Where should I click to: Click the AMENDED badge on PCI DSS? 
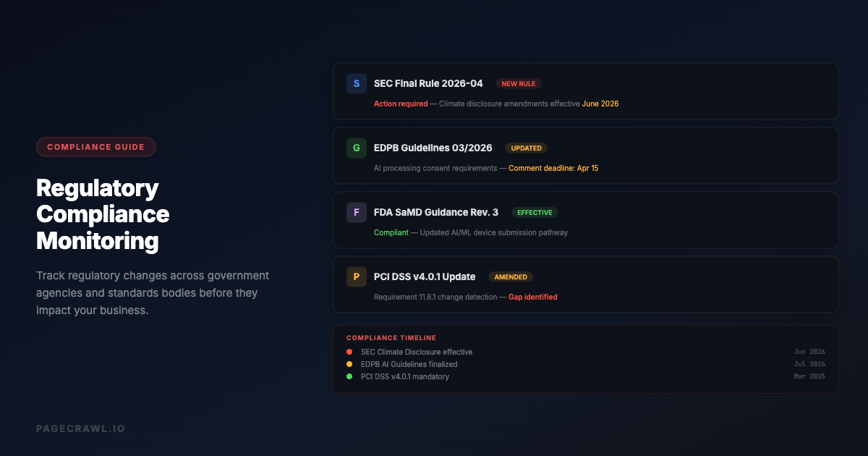511,277
